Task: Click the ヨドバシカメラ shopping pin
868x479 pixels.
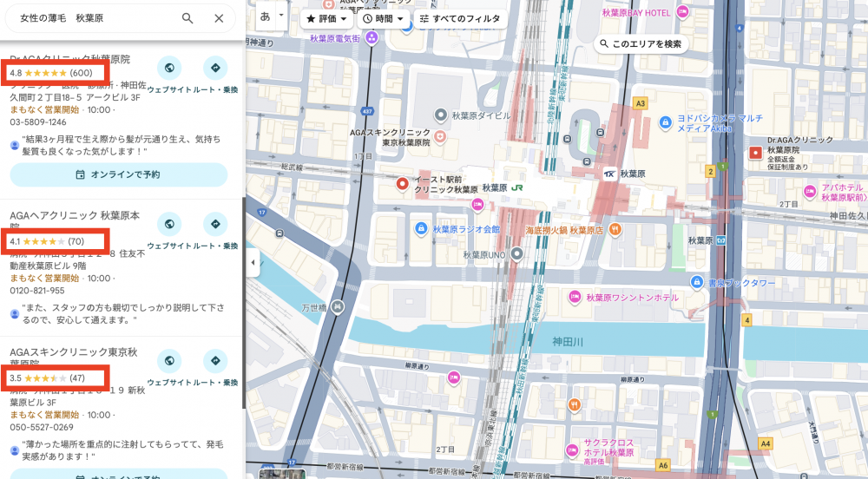Action: click(665, 122)
